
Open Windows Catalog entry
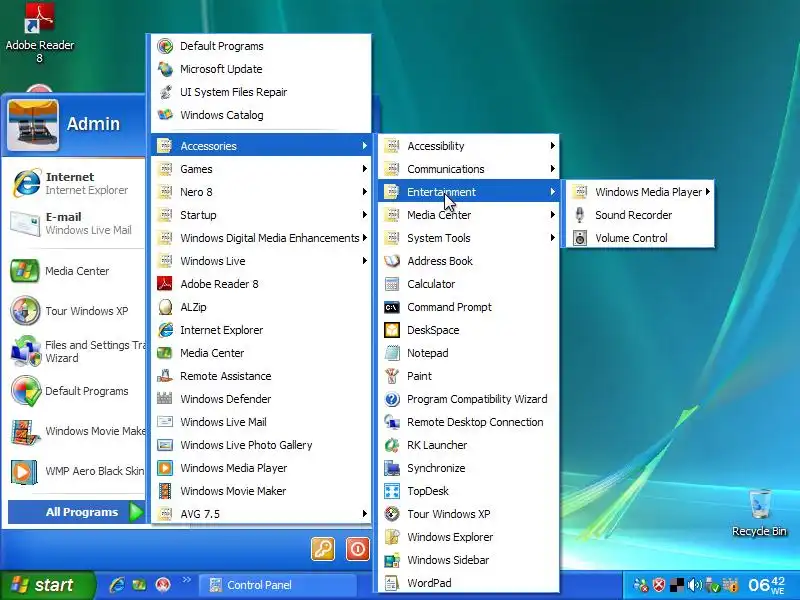click(x=261, y=115)
